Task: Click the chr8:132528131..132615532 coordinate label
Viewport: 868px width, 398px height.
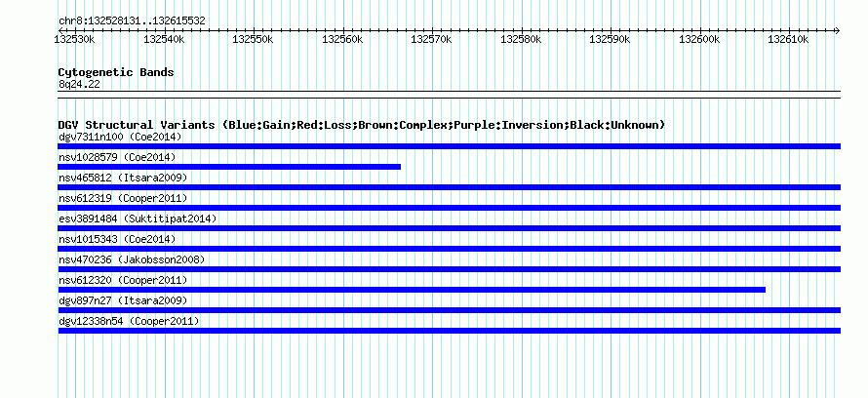Action: [x=132, y=21]
